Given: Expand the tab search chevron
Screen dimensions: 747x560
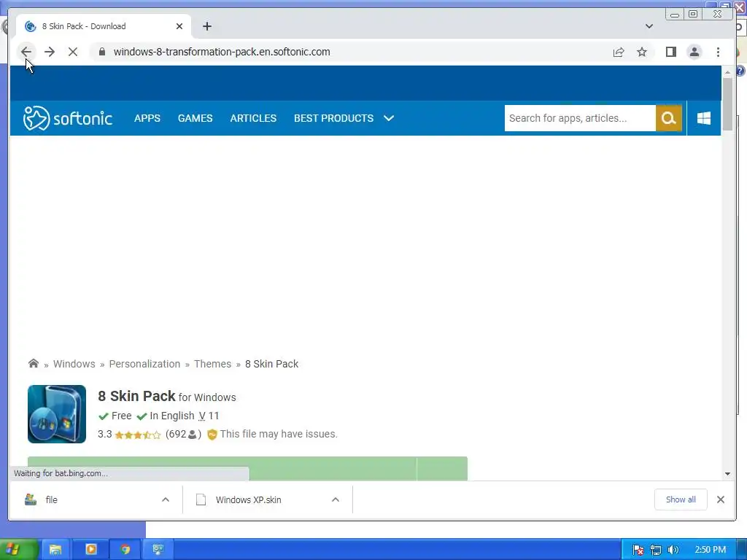Looking at the screenshot, I should [x=649, y=27].
